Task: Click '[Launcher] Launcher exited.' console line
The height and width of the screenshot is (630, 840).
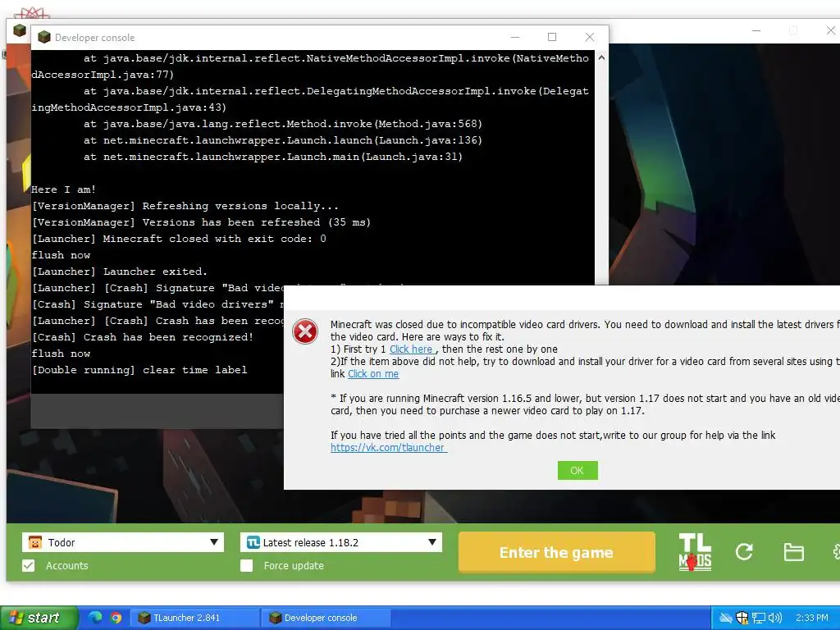Action: coord(119,272)
